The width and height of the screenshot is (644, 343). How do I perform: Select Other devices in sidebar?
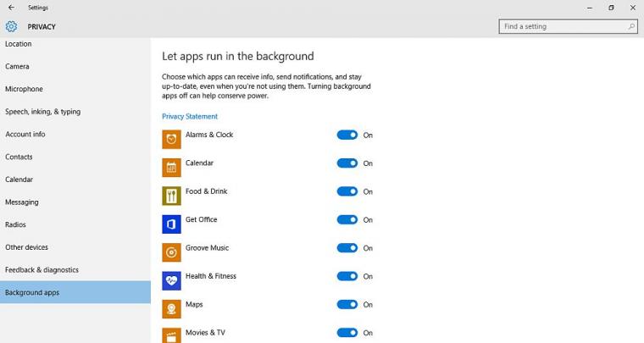[75, 247]
